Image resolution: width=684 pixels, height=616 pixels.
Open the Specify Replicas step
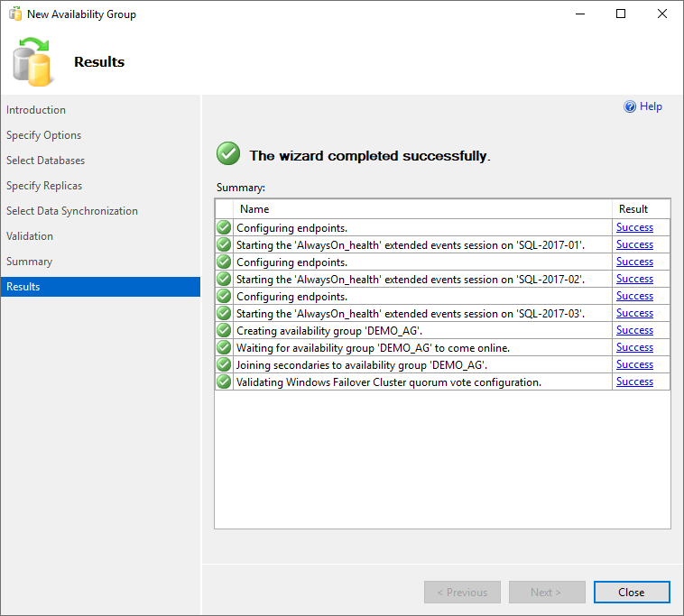pos(44,186)
